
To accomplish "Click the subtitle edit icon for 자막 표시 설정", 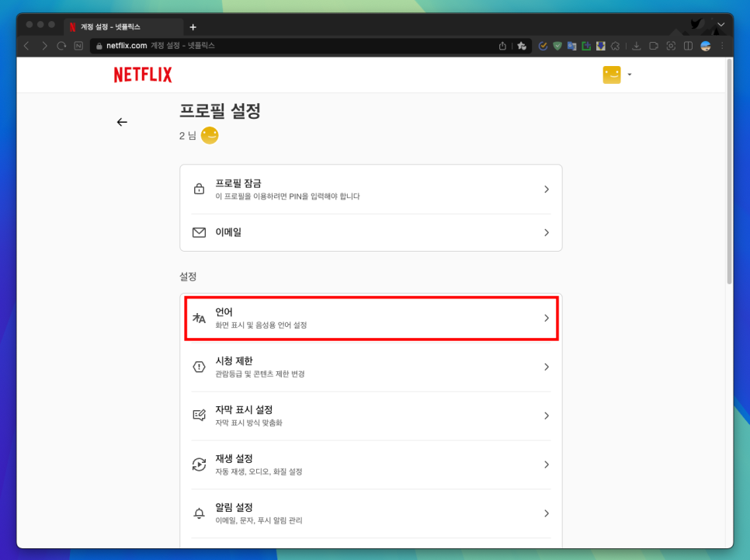I will (x=199, y=416).
